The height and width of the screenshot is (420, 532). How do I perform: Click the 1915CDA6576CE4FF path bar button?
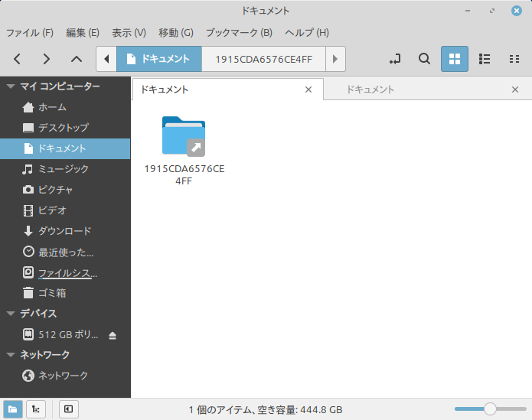click(263, 59)
